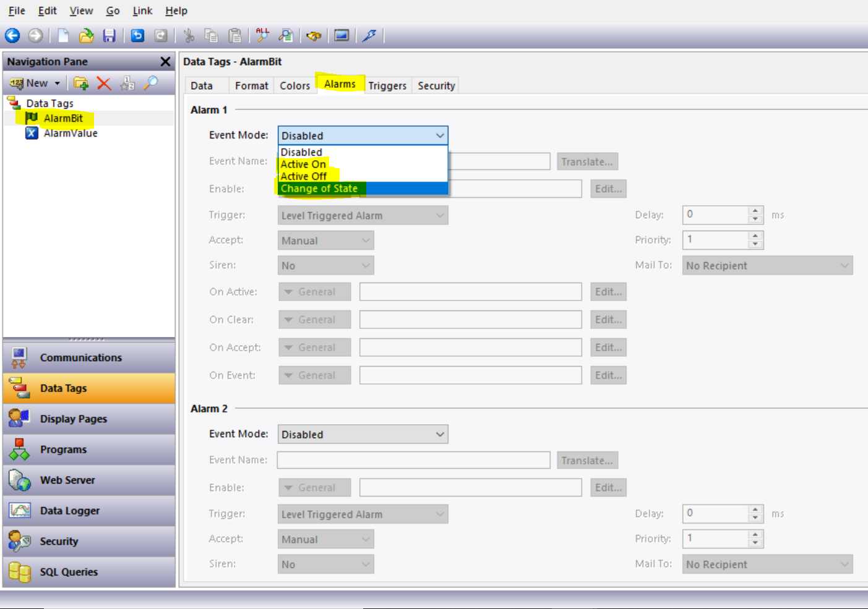Collapse the Alarm 1 Event Mode combo box
The width and height of the screenshot is (868, 609).
coord(363,135)
